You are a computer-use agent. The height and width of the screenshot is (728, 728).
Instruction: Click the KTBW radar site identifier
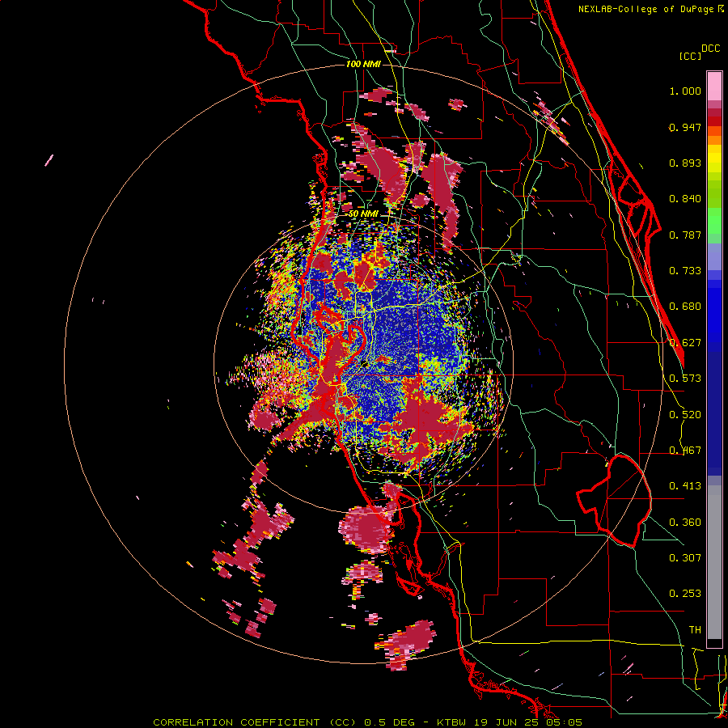click(x=453, y=722)
